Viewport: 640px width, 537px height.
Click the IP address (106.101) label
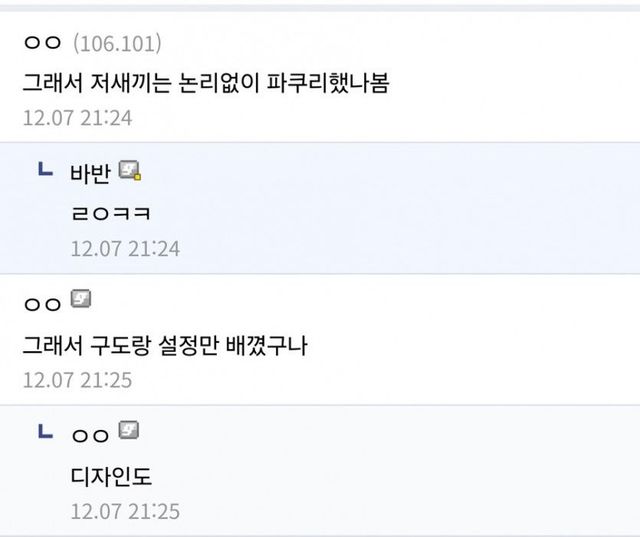(118, 43)
